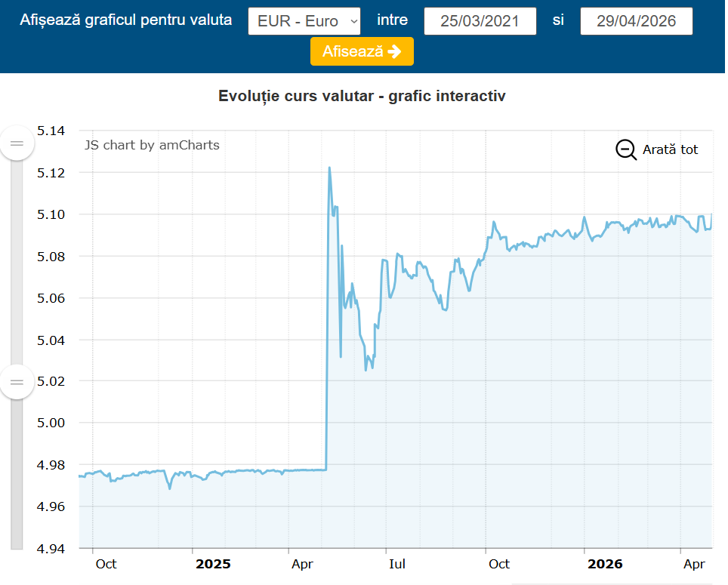Click the start date field 25/03/2021
Screen dimensions: 728x585
480,21
